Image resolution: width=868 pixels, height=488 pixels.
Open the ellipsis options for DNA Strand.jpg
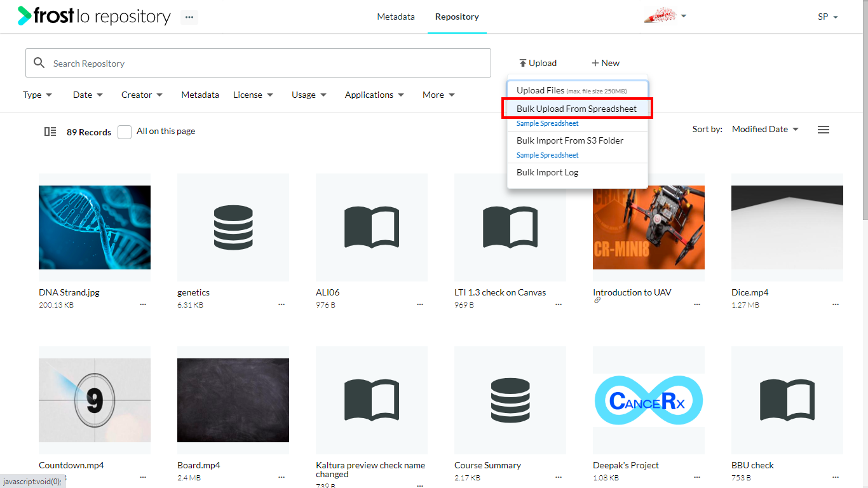tap(143, 304)
